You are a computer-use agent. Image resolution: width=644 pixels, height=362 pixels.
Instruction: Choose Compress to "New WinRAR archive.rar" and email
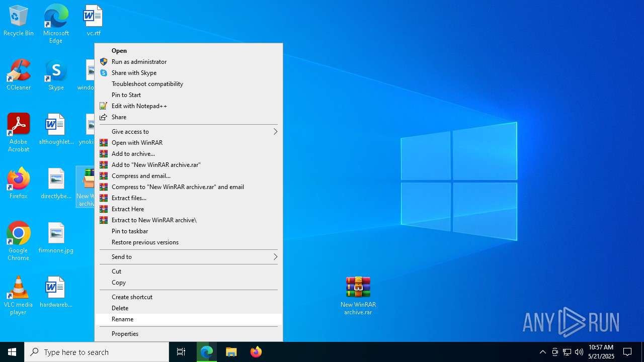pos(189,187)
